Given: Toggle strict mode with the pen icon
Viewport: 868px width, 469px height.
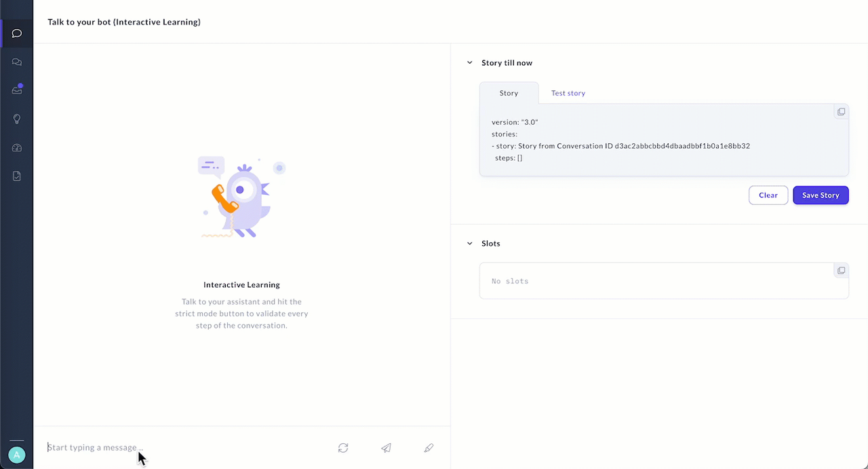Looking at the screenshot, I should 429,448.
